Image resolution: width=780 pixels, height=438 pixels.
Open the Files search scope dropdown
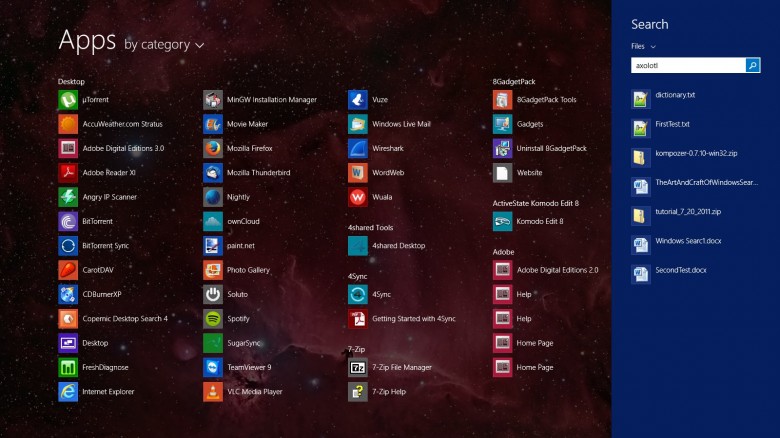tap(643, 46)
